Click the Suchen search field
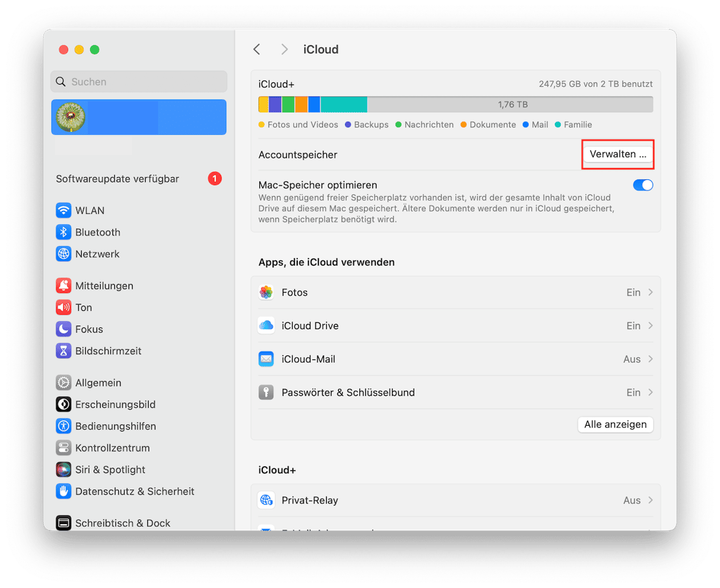The width and height of the screenshot is (720, 588). click(139, 82)
